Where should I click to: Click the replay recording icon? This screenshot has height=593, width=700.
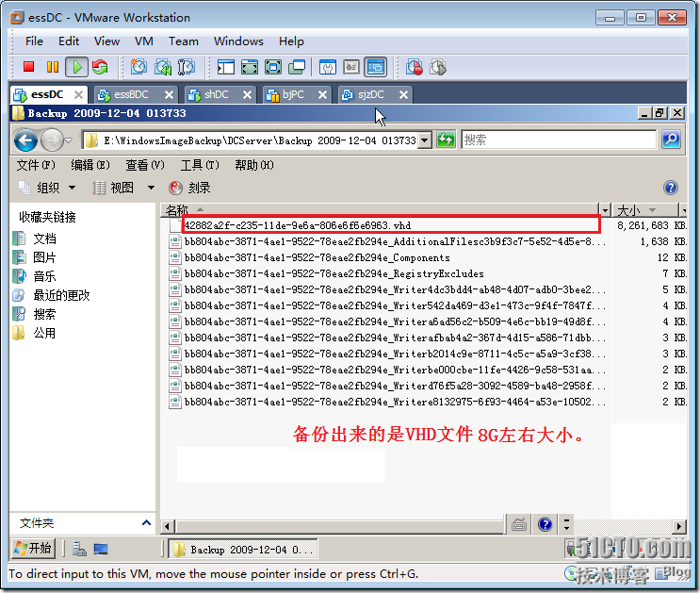438,67
